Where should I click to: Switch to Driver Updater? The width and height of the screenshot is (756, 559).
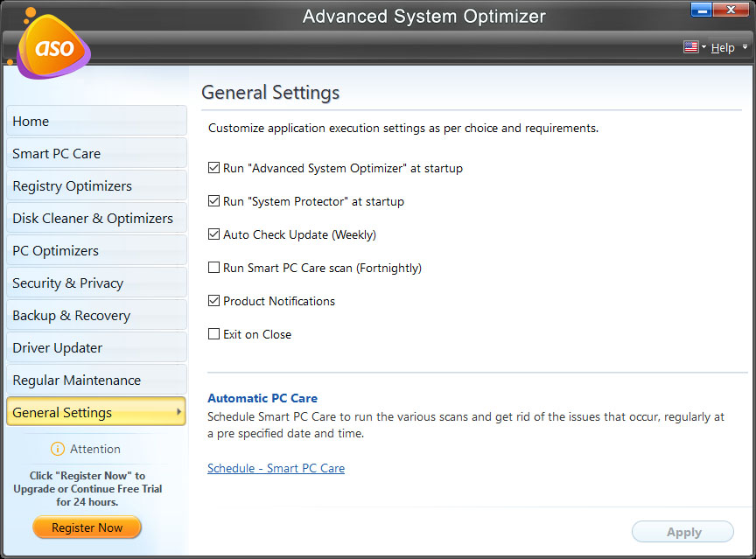click(x=96, y=347)
